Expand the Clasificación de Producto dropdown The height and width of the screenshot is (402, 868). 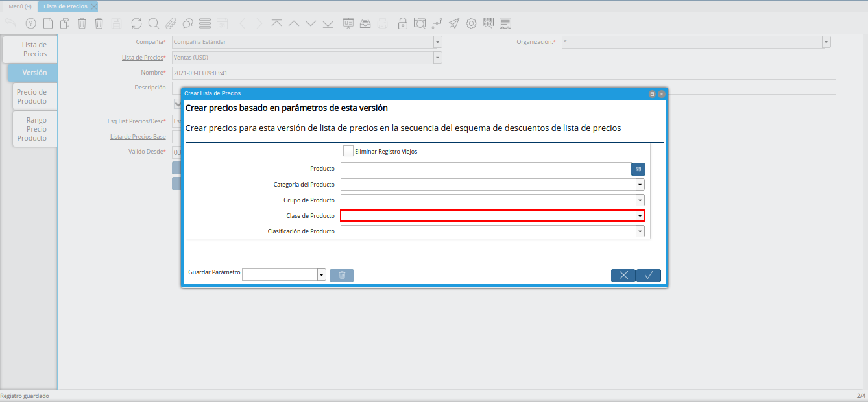(x=640, y=231)
